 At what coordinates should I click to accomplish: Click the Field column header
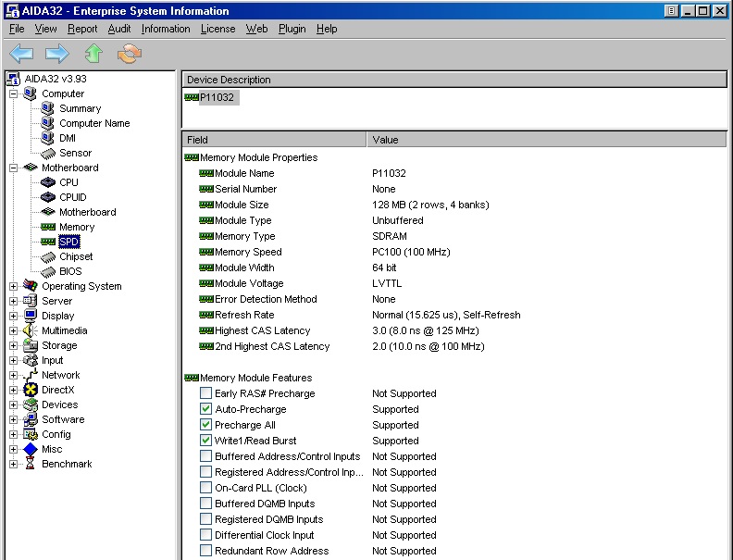pos(274,140)
